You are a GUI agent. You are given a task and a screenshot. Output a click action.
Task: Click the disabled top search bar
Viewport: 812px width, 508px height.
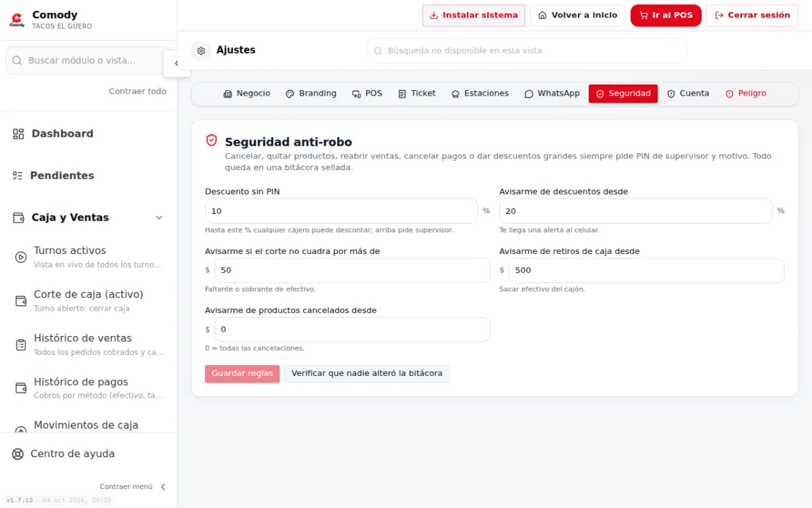(x=527, y=51)
